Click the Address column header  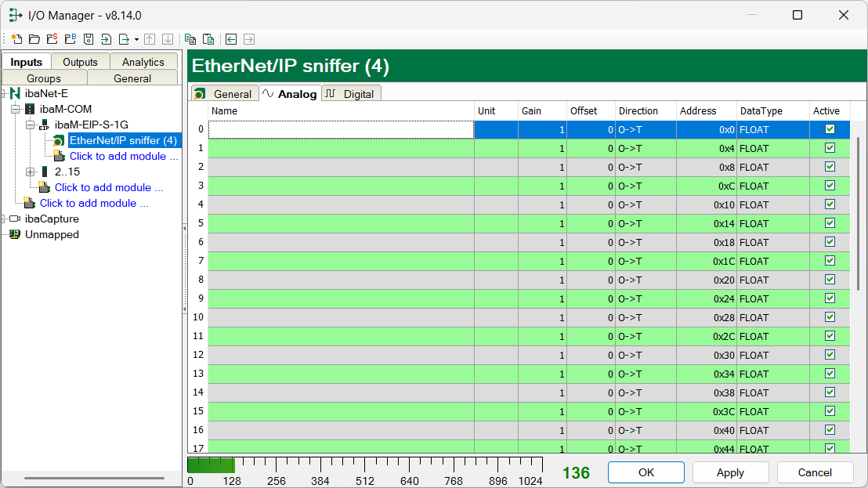(706, 110)
